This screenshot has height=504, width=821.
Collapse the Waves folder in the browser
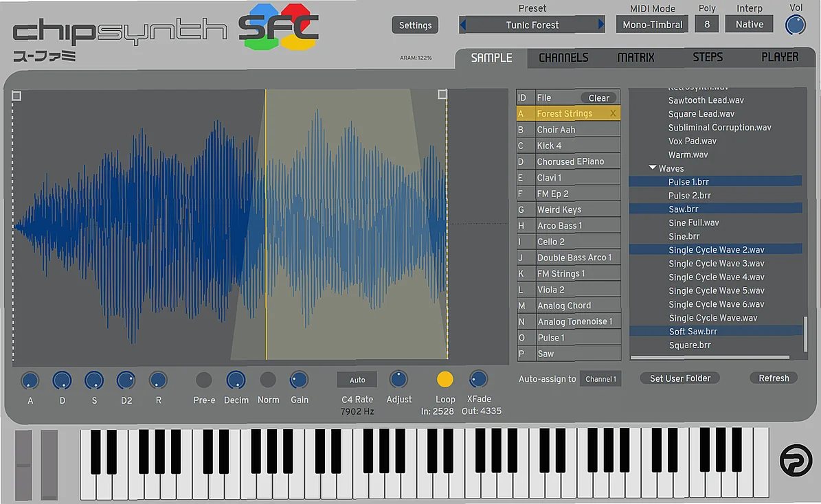pyautogui.click(x=653, y=168)
